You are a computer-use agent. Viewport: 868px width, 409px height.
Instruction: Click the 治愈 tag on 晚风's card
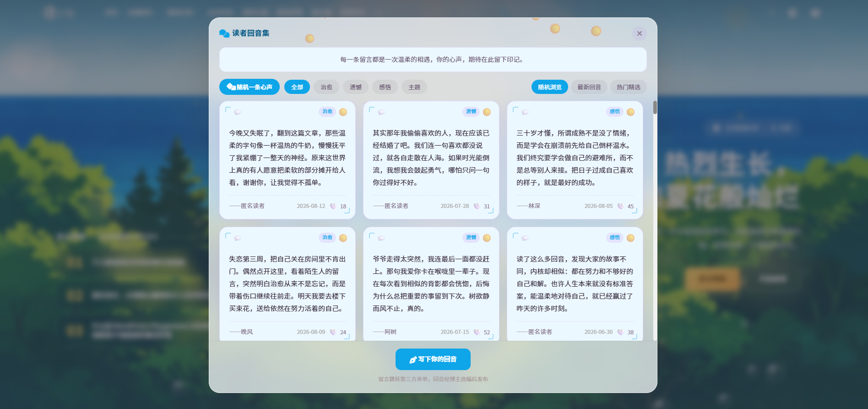pos(327,238)
